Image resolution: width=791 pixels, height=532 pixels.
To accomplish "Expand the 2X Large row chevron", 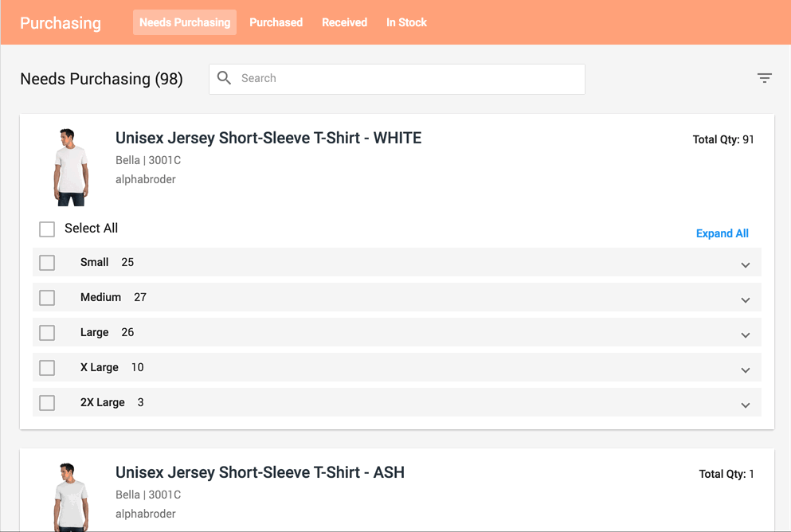I will pyautogui.click(x=745, y=405).
